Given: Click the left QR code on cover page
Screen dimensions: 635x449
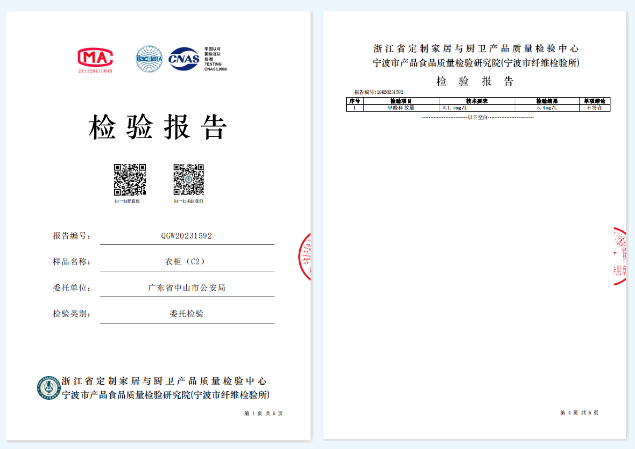Looking at the screenshot, I should 130,180.
